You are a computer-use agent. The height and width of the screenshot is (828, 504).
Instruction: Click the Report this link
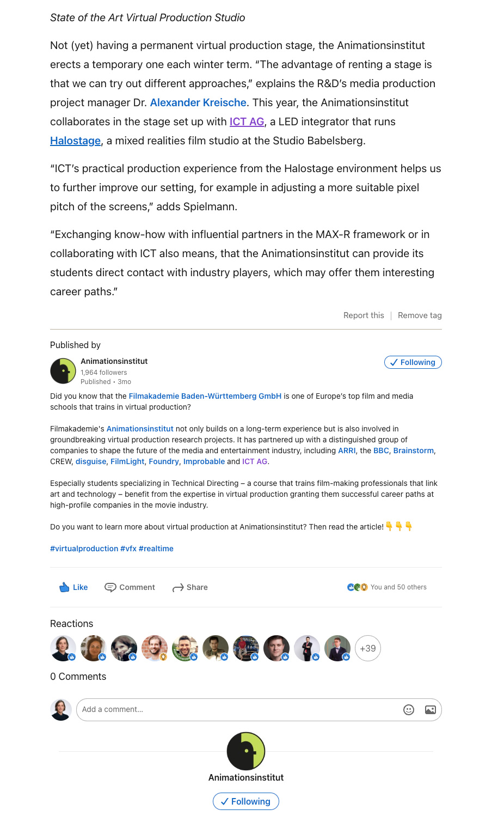click(x=364, y=315)
